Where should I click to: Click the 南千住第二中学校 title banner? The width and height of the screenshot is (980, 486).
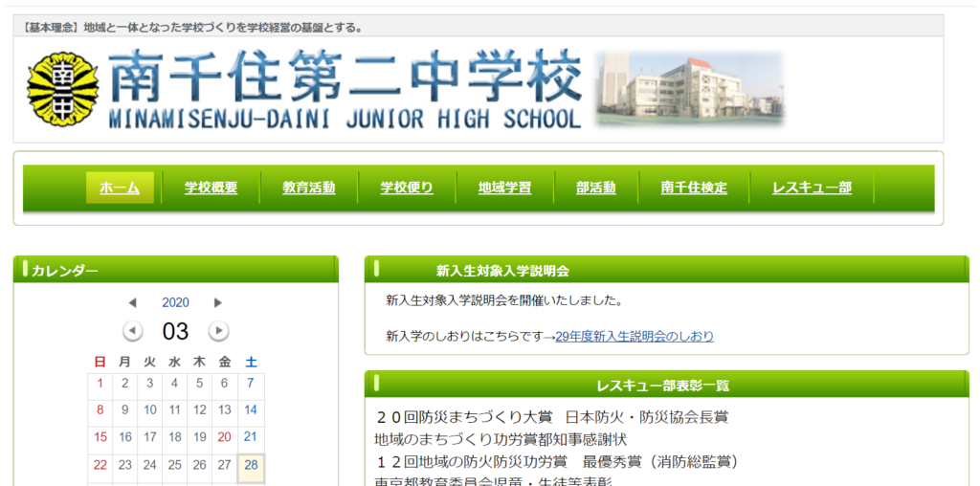pos(345,89)
